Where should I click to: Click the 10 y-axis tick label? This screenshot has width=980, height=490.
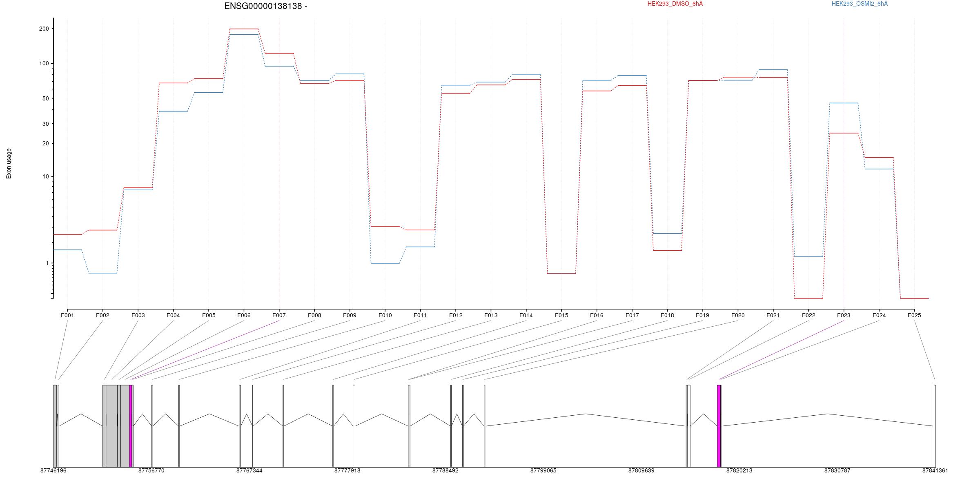45,176
